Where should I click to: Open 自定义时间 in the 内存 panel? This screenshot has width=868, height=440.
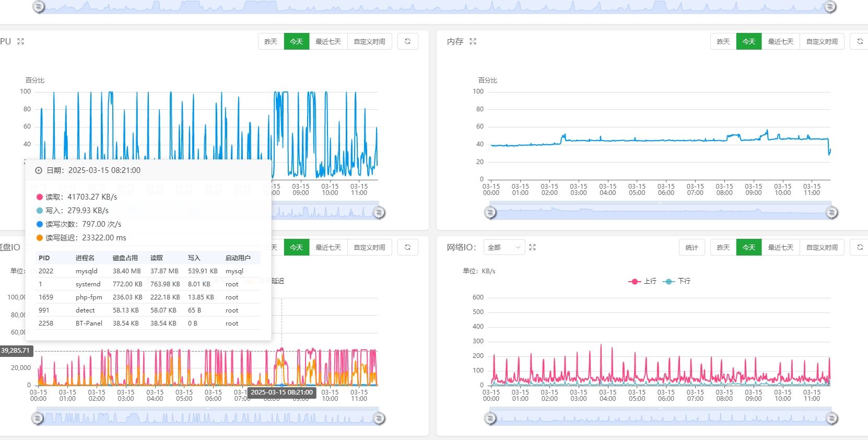[822, 41]
